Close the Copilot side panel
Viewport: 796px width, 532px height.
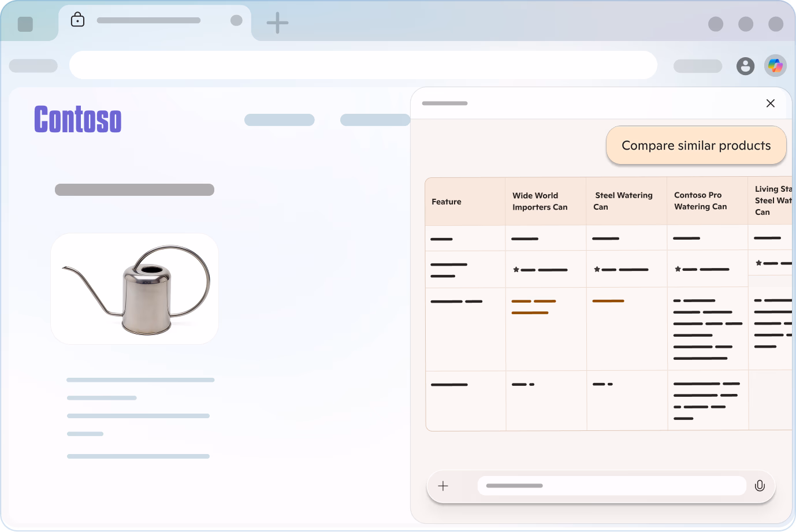coord(770,103)
